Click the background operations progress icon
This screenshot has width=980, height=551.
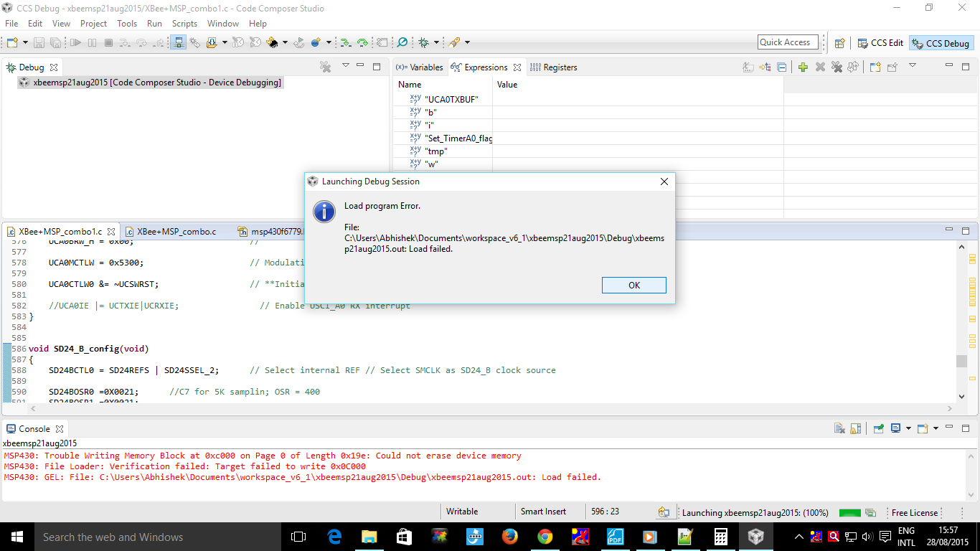click(x=870, y=512)
